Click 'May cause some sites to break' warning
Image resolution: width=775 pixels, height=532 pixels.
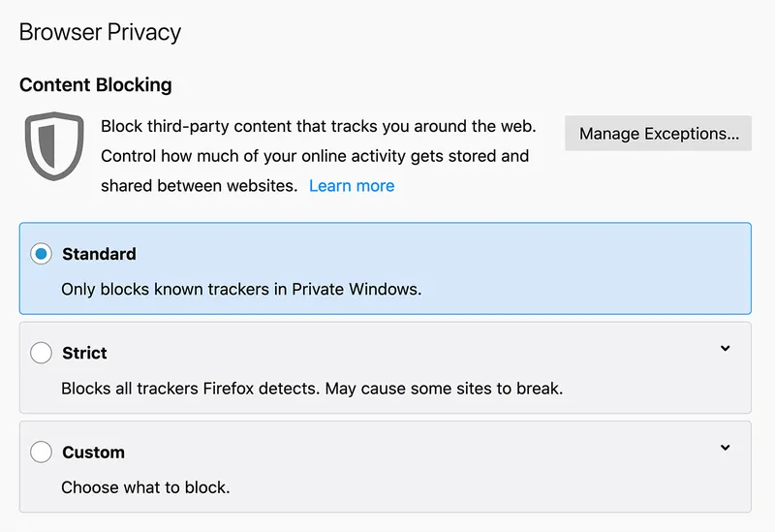[x=444, y=389]
